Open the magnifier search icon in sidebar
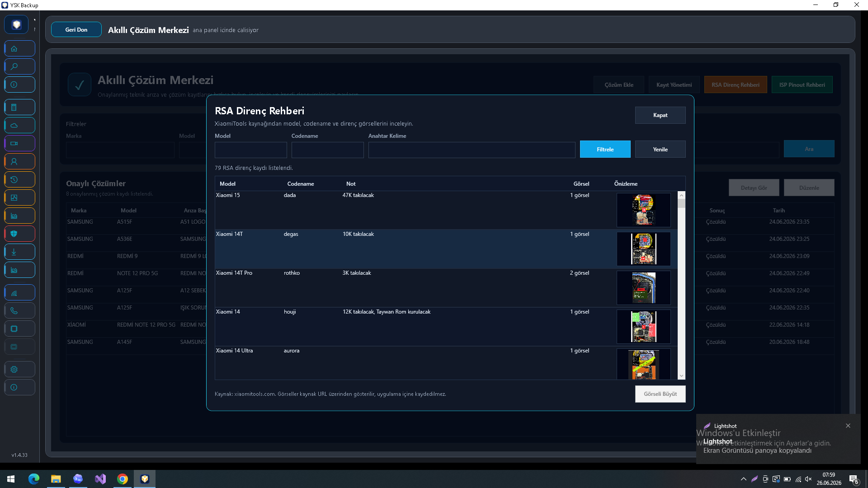The image size is (868, 488). click(19, 66)
